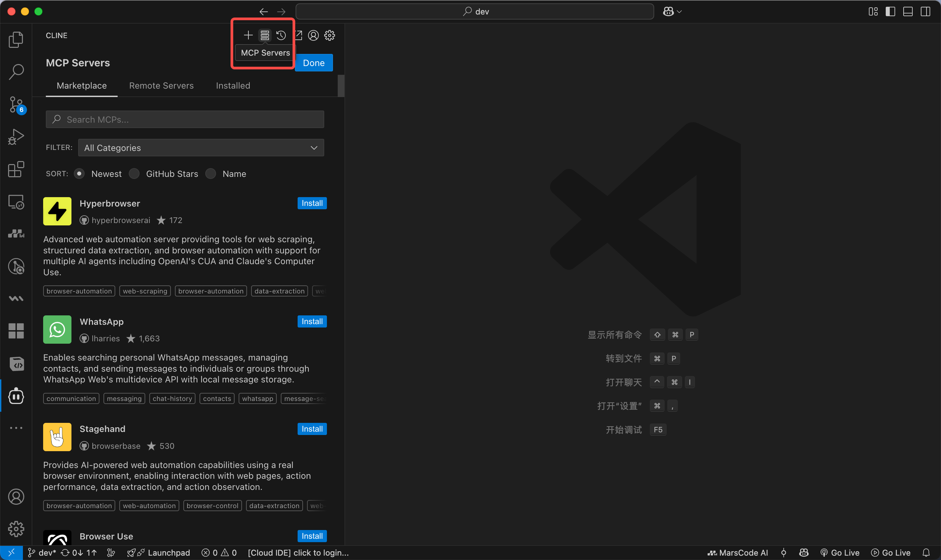Install the Hyperbrowser MCP server
941x560 pixels.
[x=312, y=203]
